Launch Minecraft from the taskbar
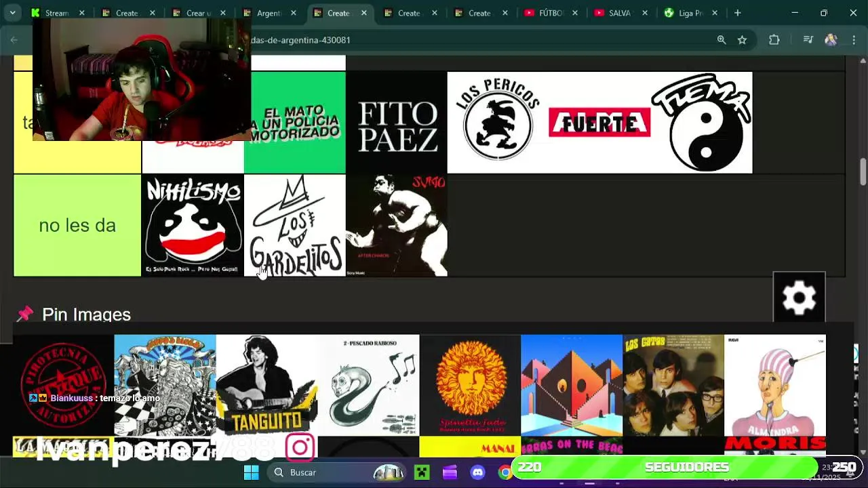Screen dimensions: 868x488 click(422, 472)
